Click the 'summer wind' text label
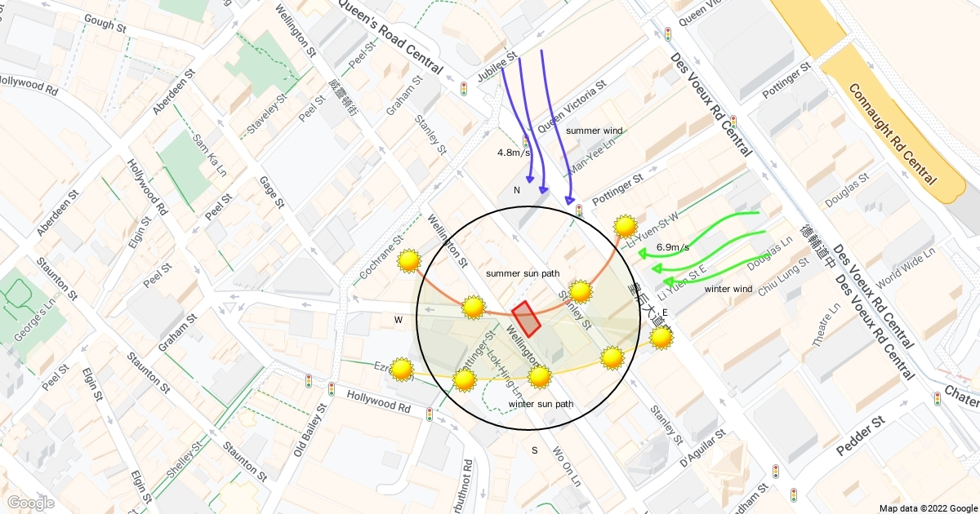This screenshot has height=514, width=980. click(x=595, y=131)
